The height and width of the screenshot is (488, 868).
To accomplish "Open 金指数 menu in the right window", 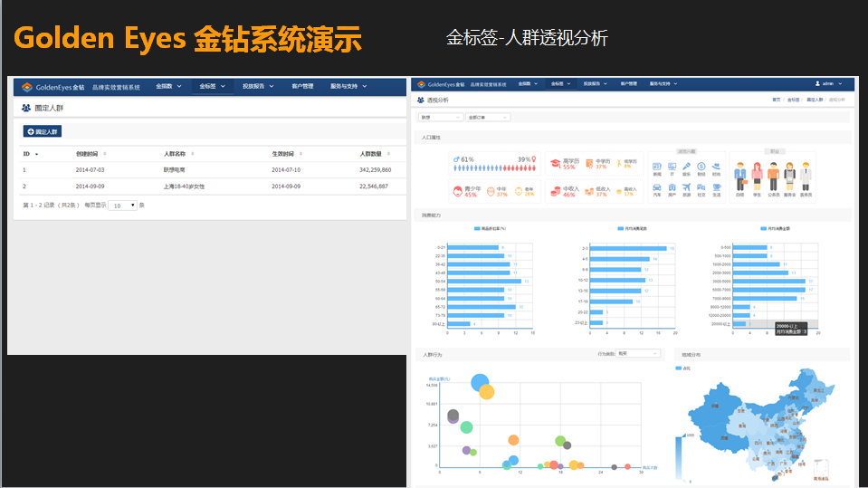I will click(x=528, y=83).
